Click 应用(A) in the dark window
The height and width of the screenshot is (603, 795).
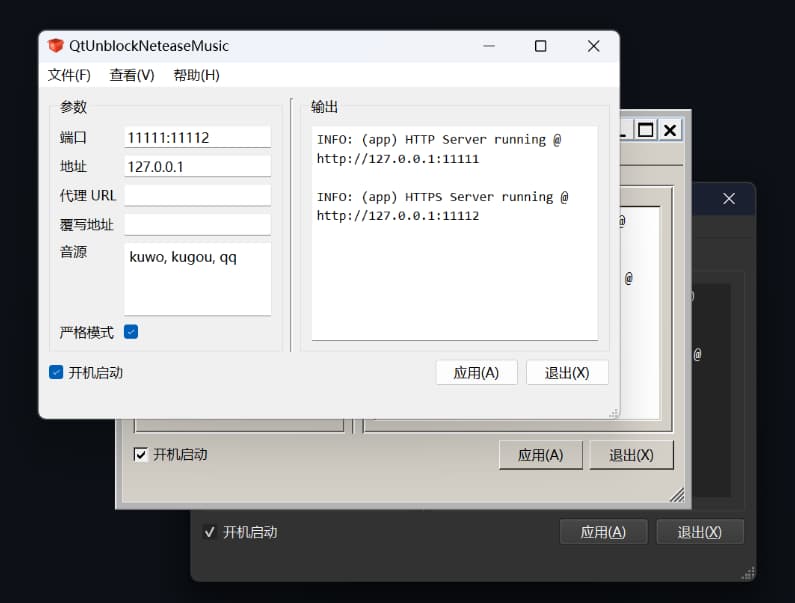603,532
